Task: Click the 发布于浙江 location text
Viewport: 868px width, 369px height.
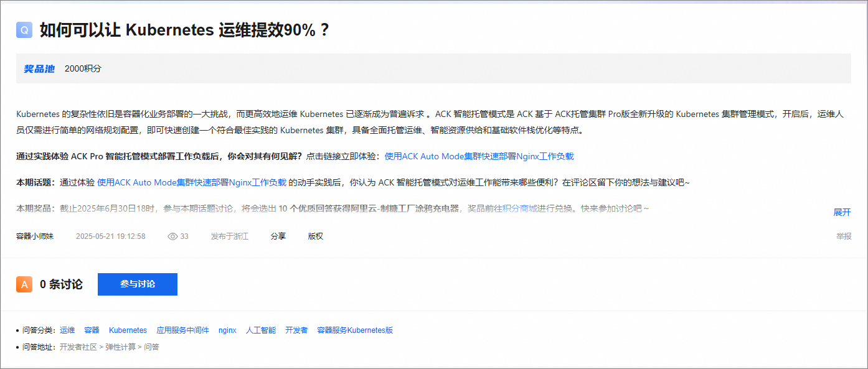Action: pos(230,236)
